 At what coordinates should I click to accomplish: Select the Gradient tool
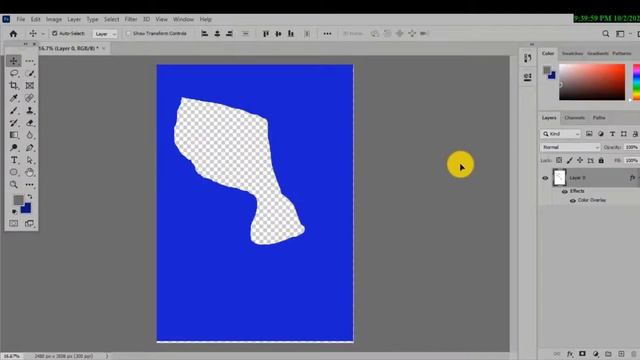click(13, 135)
